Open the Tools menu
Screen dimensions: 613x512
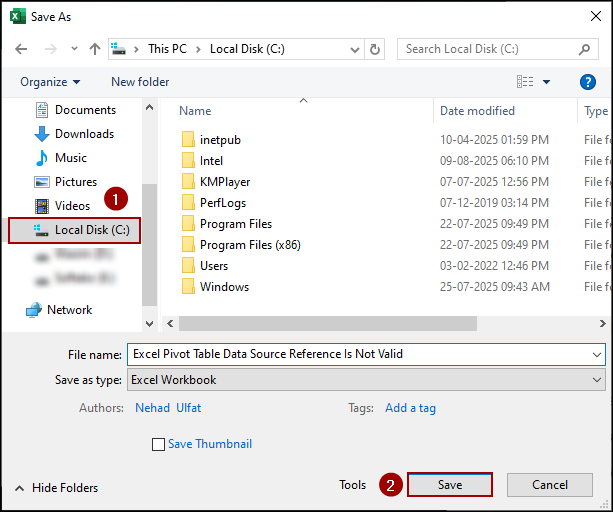[x=352, y=485]
